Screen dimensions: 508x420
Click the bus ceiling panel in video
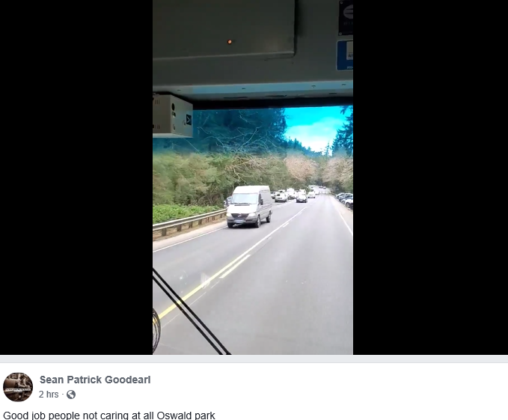pyautogui.click(x=224, y=30)
